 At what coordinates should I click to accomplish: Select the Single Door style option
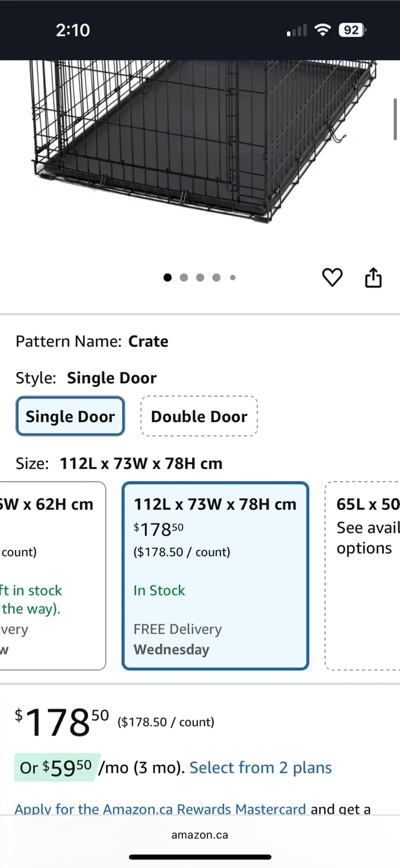[x=70, y=416]
